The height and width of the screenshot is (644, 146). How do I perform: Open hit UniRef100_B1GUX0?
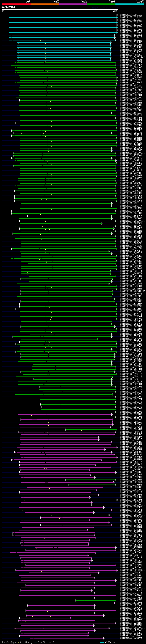[131, 40]
